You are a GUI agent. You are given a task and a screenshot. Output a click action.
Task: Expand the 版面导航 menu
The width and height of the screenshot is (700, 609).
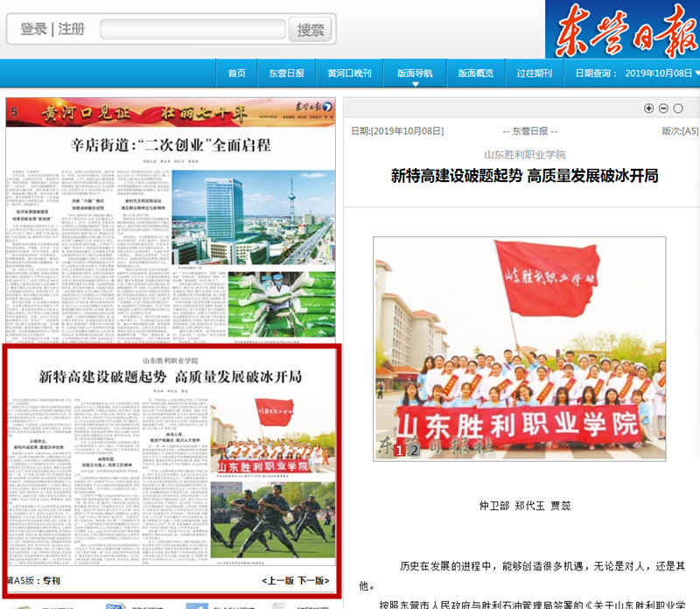tap(415, 73)
